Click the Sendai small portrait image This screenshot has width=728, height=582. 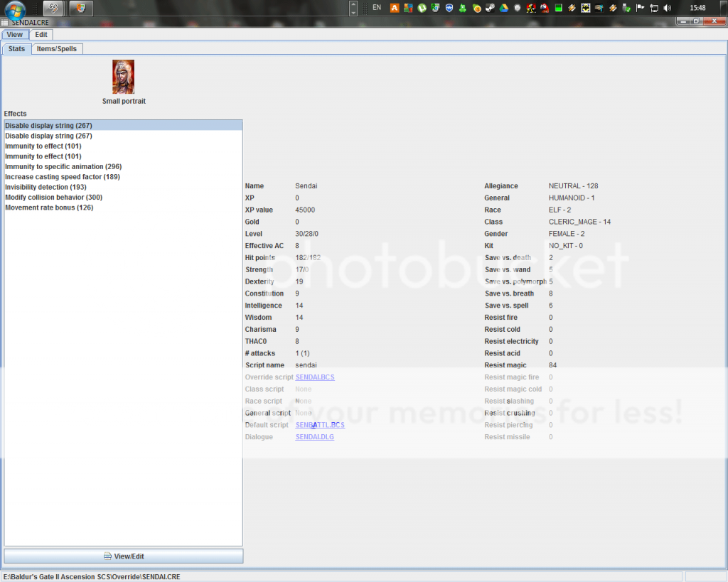(123, 77)
